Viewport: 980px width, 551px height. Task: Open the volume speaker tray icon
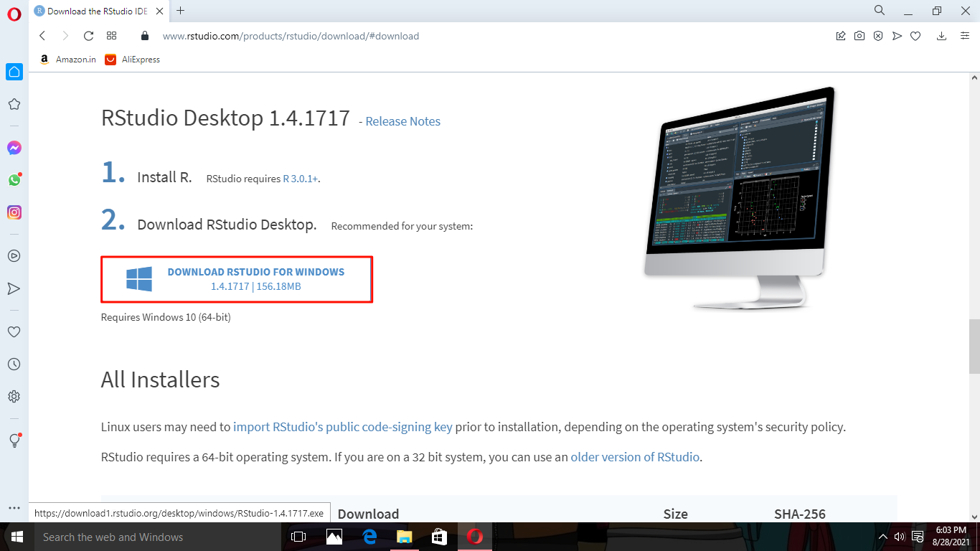point(900,537)
